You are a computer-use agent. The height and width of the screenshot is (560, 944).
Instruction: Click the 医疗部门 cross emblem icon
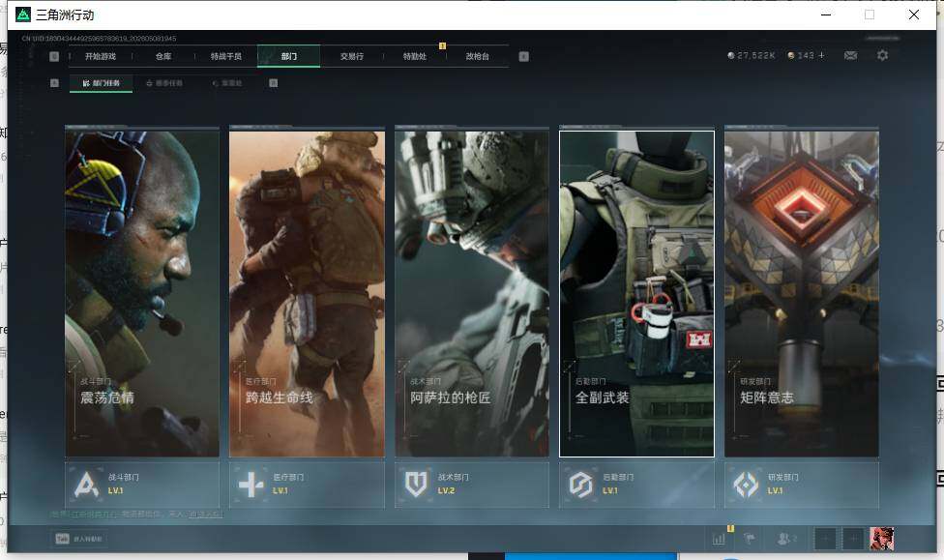coord(251,485)
